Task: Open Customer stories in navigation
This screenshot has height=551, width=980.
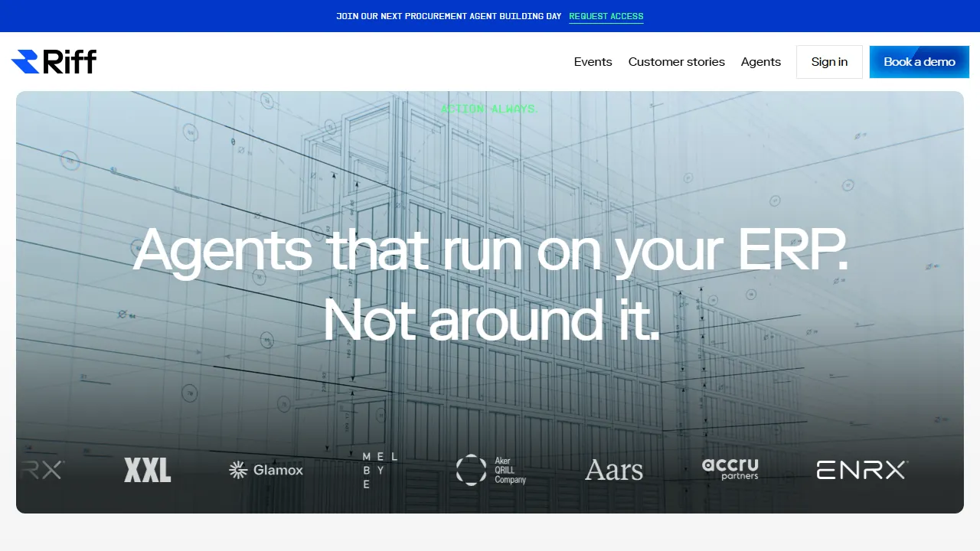Action: (677, 62)
